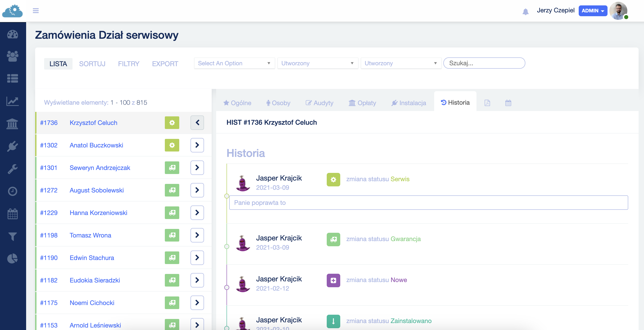Viewport: 644px width, 330px height.
Task: Click the wrench tool icon in sidebar
Action: click(12, 169)
